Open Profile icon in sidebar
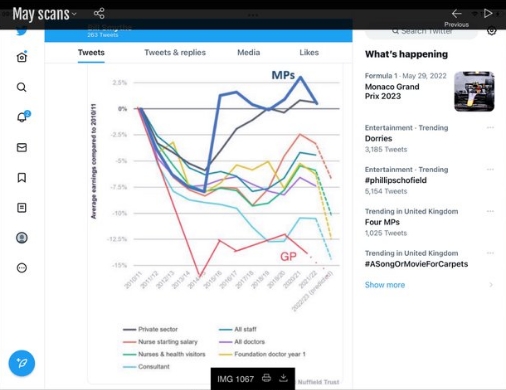This screenshot has height=390, width=506. (x=22, y=238)
